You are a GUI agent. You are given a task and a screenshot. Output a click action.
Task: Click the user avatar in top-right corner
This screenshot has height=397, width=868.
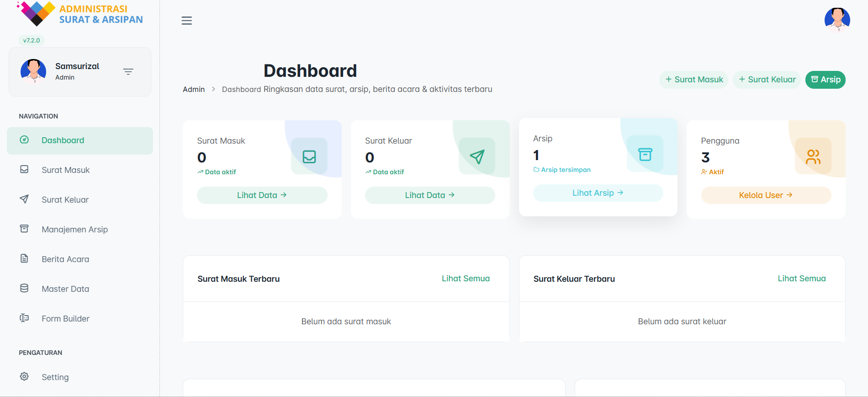click(x=837, y=20)
